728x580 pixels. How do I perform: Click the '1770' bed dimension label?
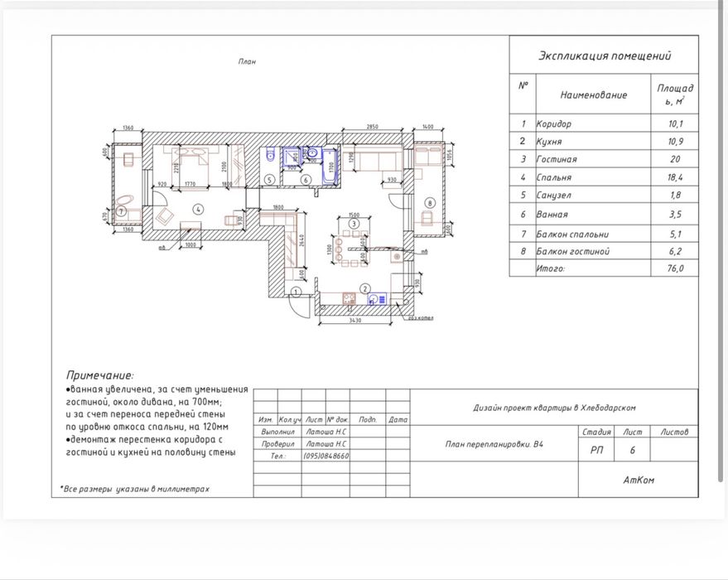pyautogui.click(x=190, y=184)
